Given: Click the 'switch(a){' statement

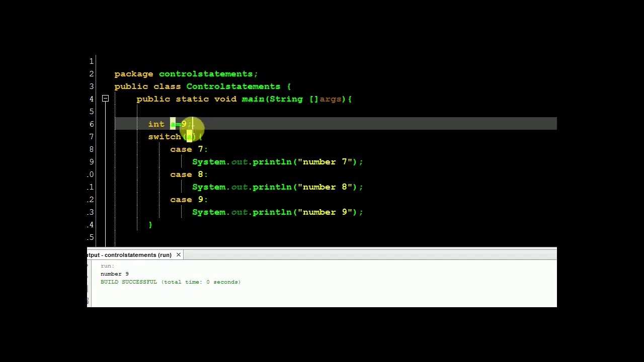Looking at the screenshot, I should tap(175, 137).
